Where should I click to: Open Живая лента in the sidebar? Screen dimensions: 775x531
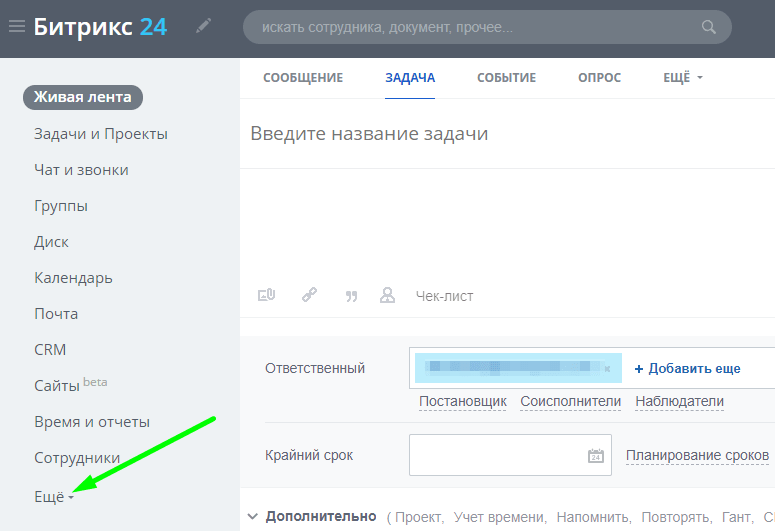point(83,97)
